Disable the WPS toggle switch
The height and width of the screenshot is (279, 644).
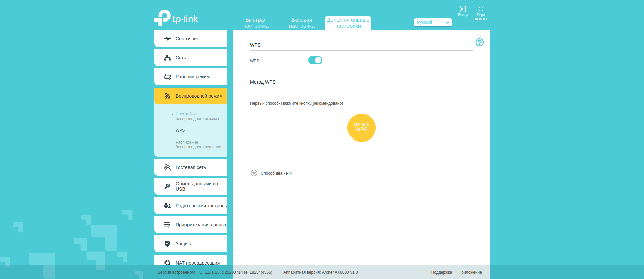click(x=315, y=60)
